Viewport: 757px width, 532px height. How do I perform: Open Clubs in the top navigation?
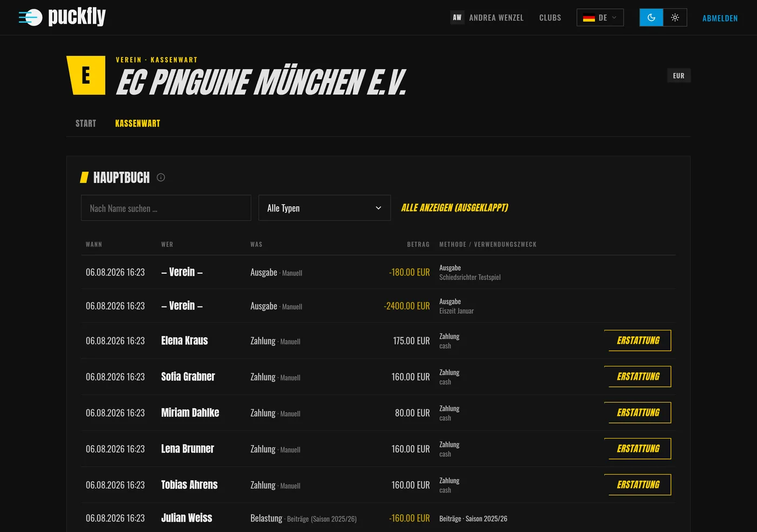(x=550, y=18)
